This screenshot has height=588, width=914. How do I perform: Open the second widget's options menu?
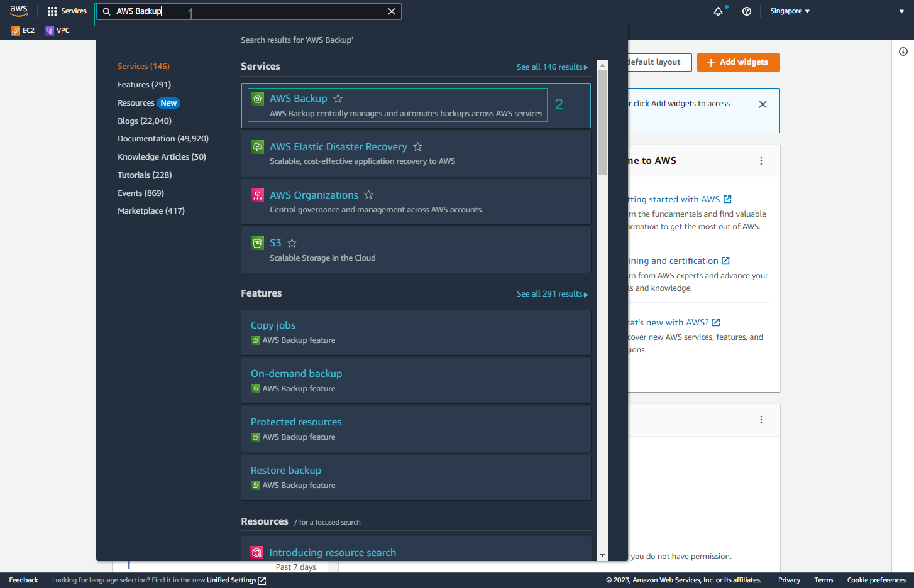tap(761, 420)
